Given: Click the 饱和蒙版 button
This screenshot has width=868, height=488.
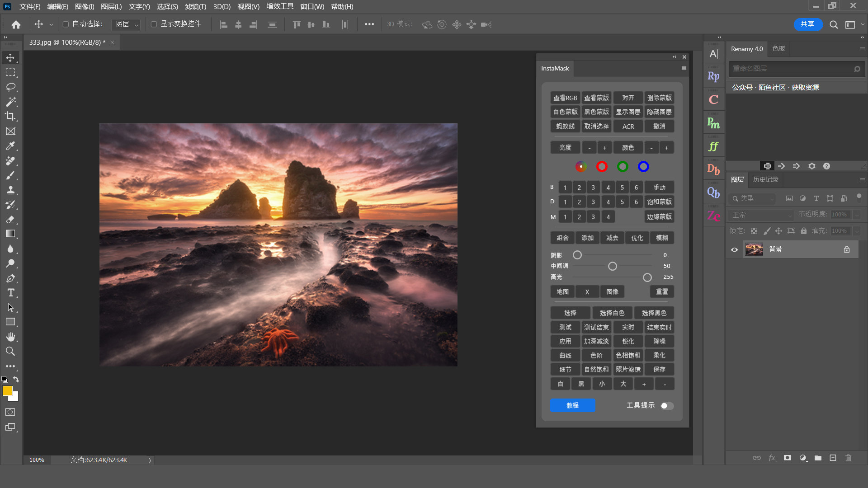Looking at the screenshot, I should tap(659, 202).
